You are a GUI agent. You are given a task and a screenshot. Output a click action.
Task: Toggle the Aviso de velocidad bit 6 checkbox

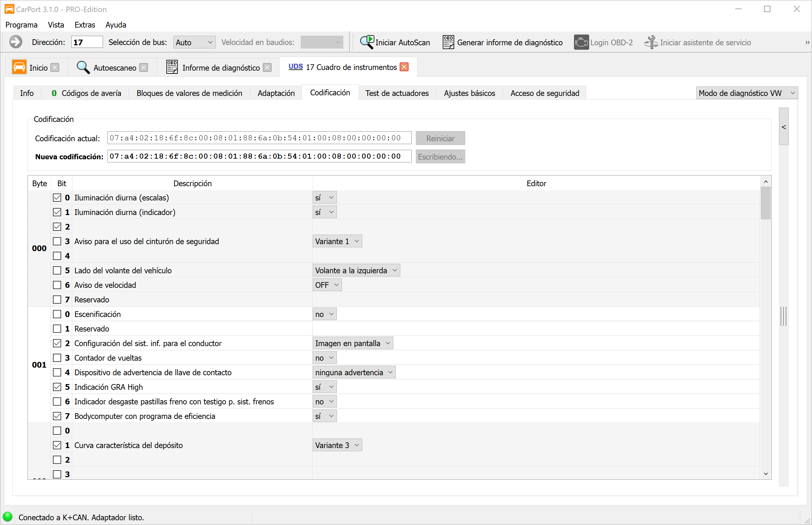click(57, 285)
